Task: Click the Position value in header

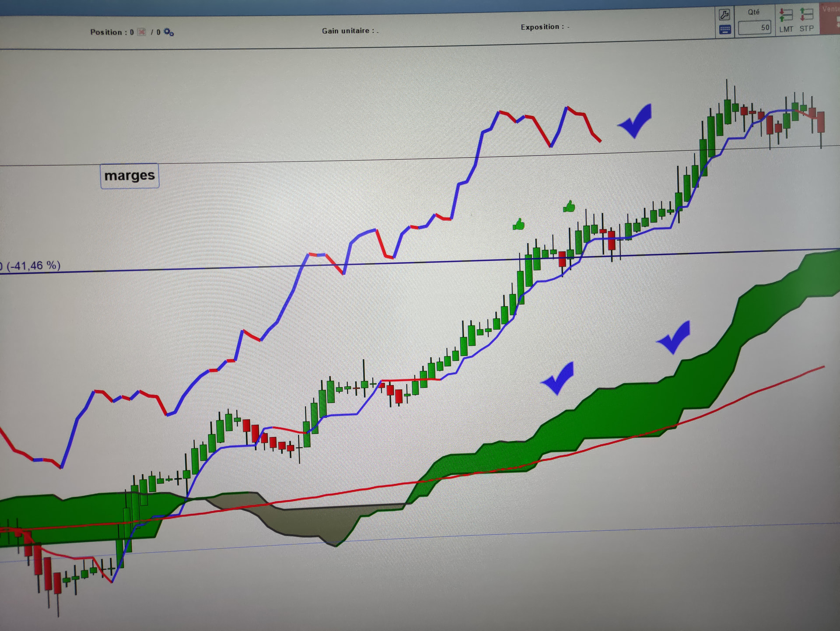Action: click(112, 32)
